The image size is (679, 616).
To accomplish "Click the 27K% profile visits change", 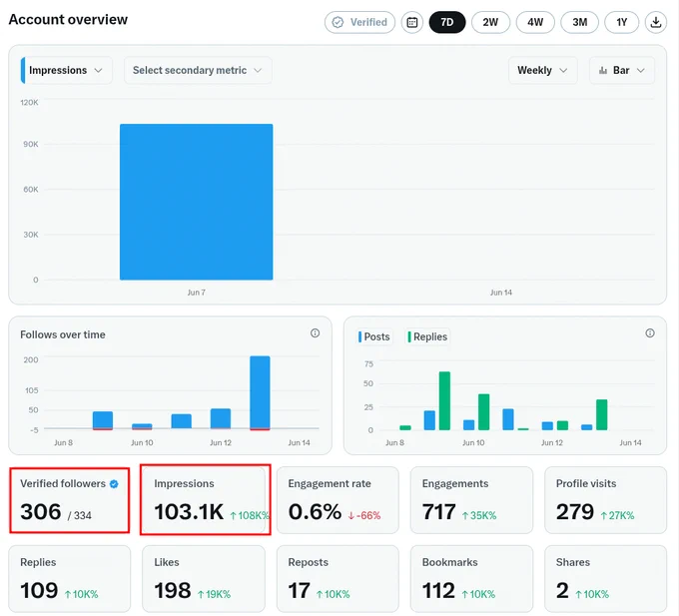I will tap(617, 515).
